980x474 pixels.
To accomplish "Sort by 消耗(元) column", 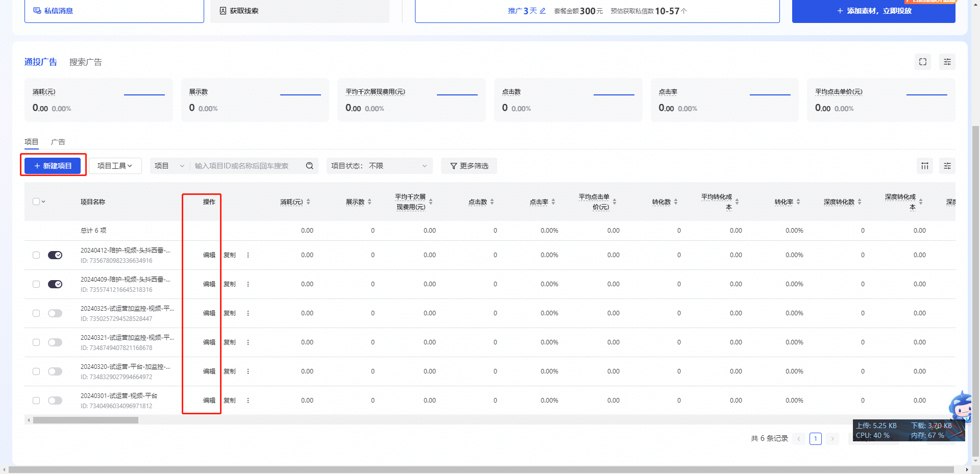I will click(308, 202).
